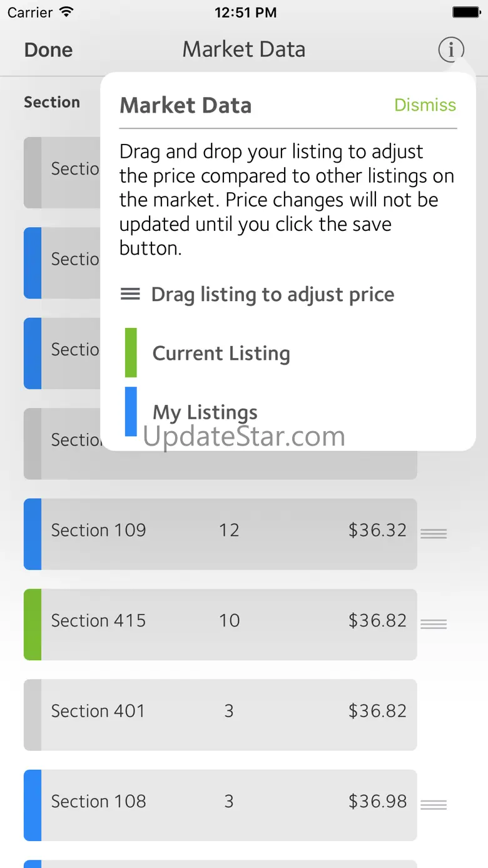Tap the 12:51 PM clock in status bar

point(244,13)
